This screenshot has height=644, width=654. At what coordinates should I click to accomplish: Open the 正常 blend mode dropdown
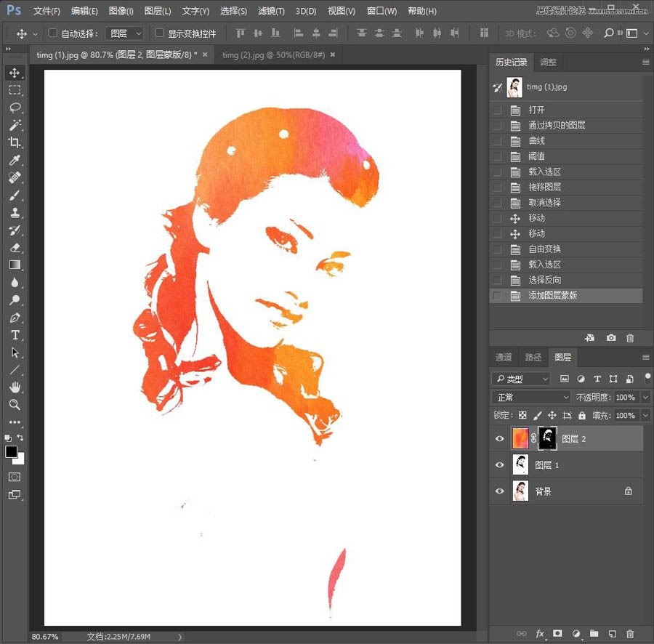(532, 398)
